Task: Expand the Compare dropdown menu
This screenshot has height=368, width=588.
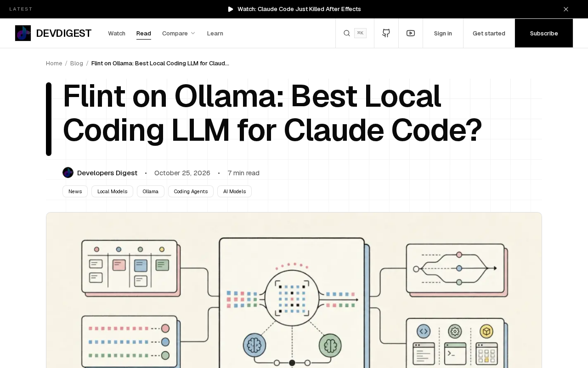Action: click(179, 33)
